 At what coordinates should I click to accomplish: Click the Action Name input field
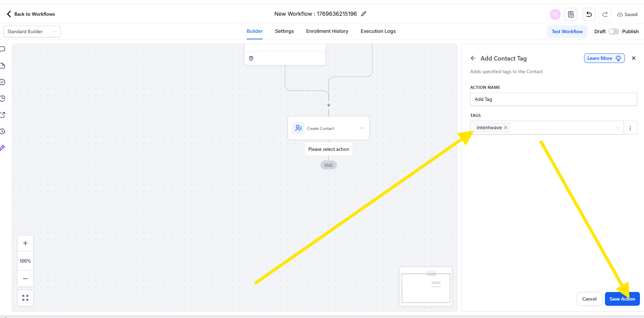point(553,100)
